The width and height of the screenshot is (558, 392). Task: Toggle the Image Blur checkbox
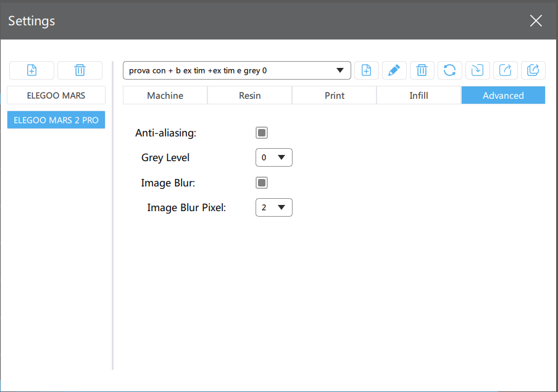(262, 183)
